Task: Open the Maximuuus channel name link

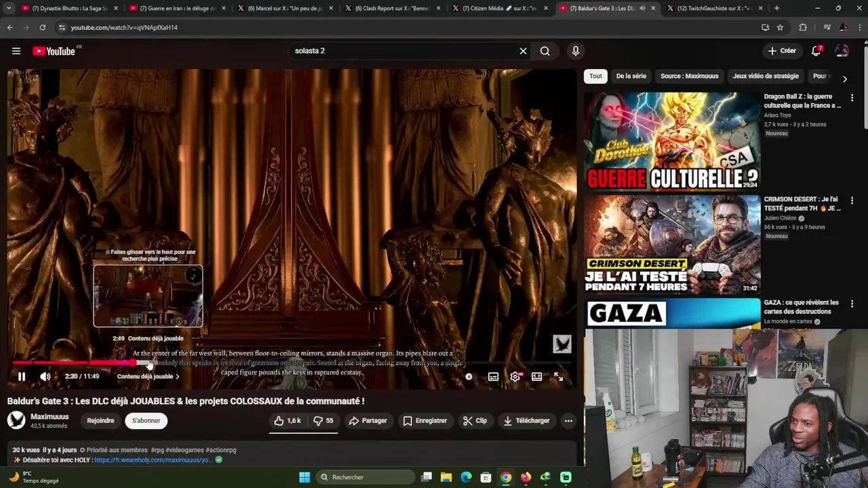Action: (50, 417)
